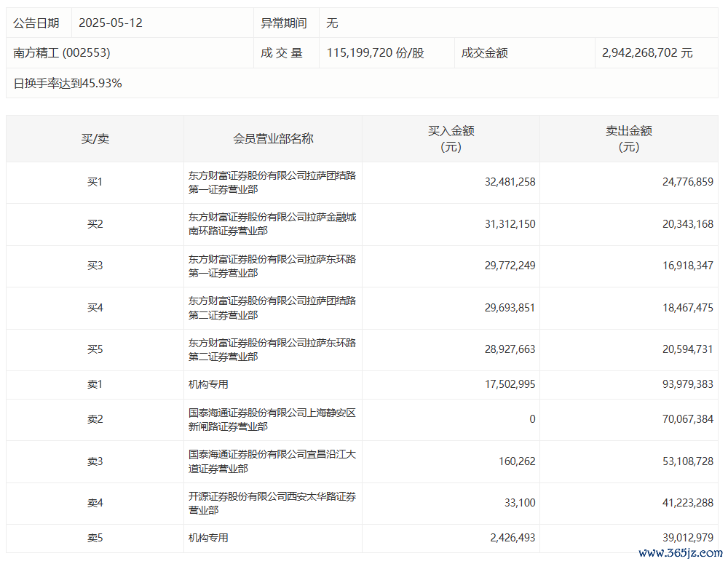Click buy amount 31,312,150
Viewport: 728px width, 564px height.
click(x=510, y=224)
